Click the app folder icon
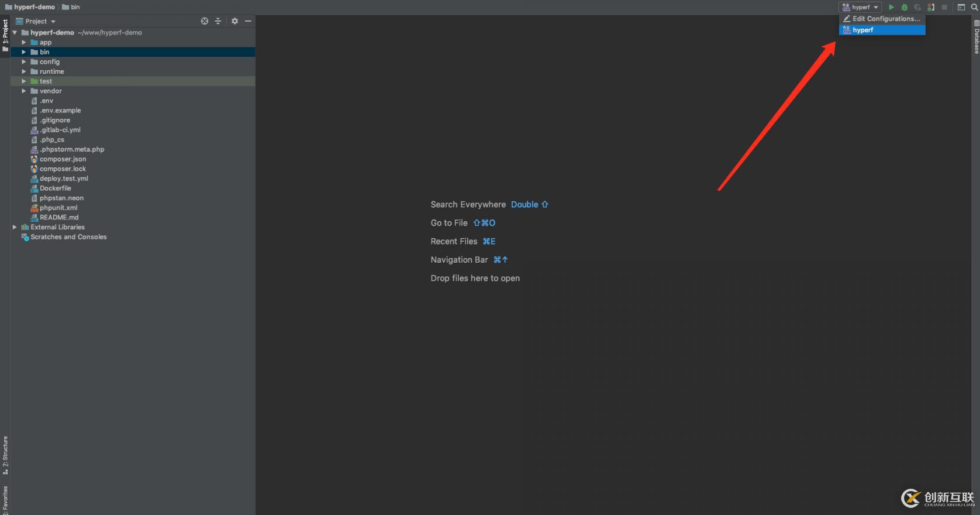 point(34,43)
